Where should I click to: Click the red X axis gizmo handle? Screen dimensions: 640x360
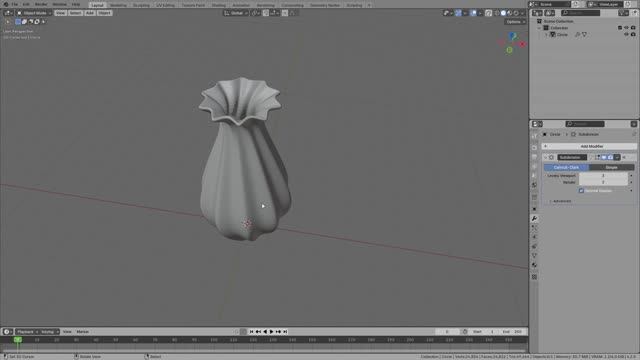click(522, 44)
